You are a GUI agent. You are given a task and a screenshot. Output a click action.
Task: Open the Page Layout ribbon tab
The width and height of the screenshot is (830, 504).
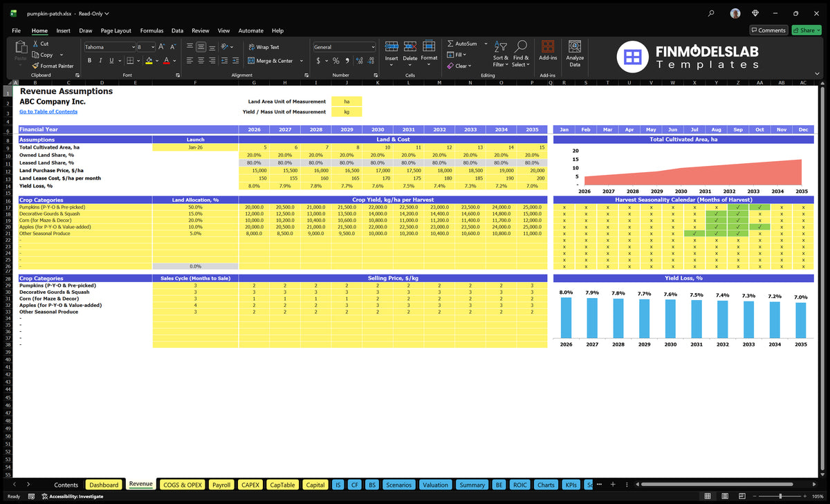(x=116, y=30)
